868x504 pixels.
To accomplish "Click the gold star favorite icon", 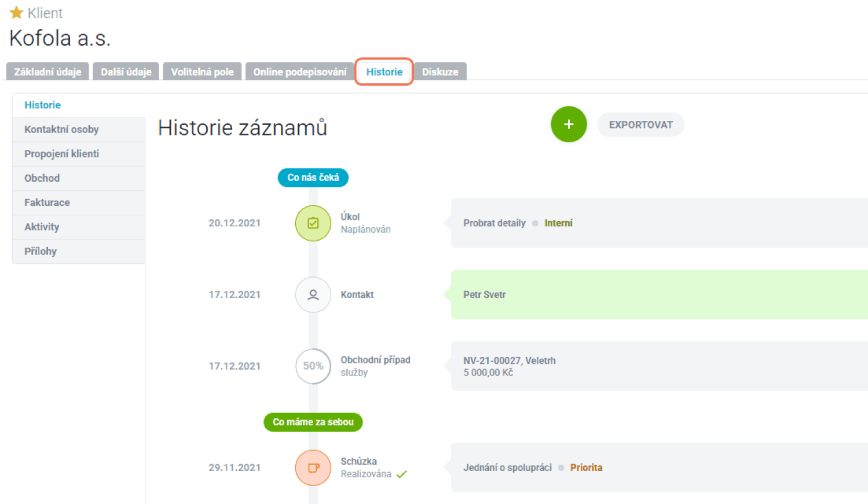I will click(16, 13).
